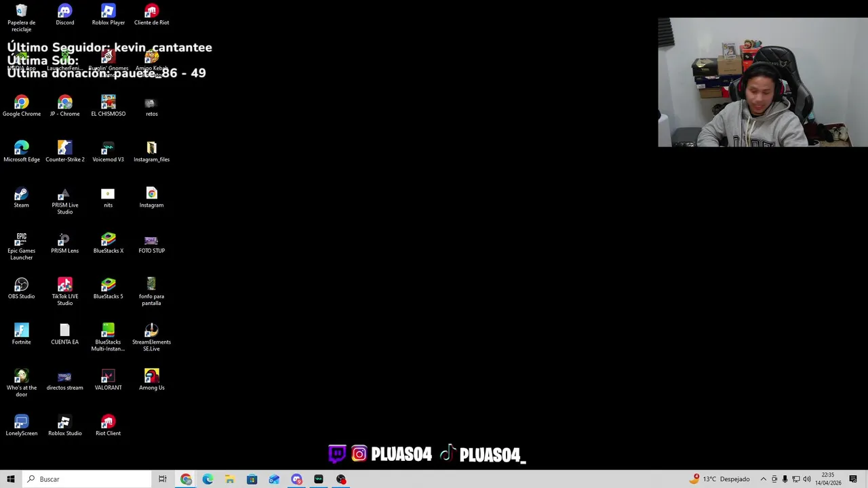Open the network tray icon
868x488 pixels.
tap(796, 479)
